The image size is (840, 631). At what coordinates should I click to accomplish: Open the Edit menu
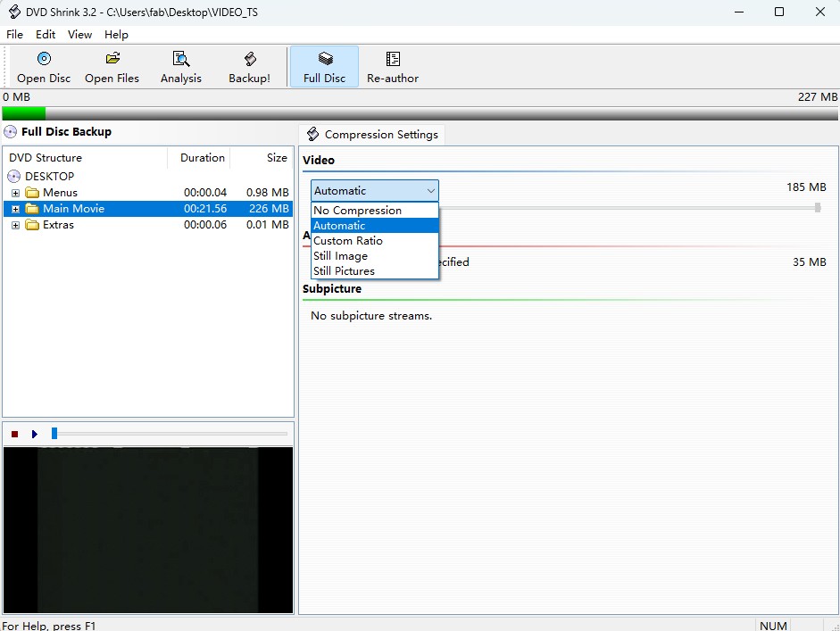point(46,34)
